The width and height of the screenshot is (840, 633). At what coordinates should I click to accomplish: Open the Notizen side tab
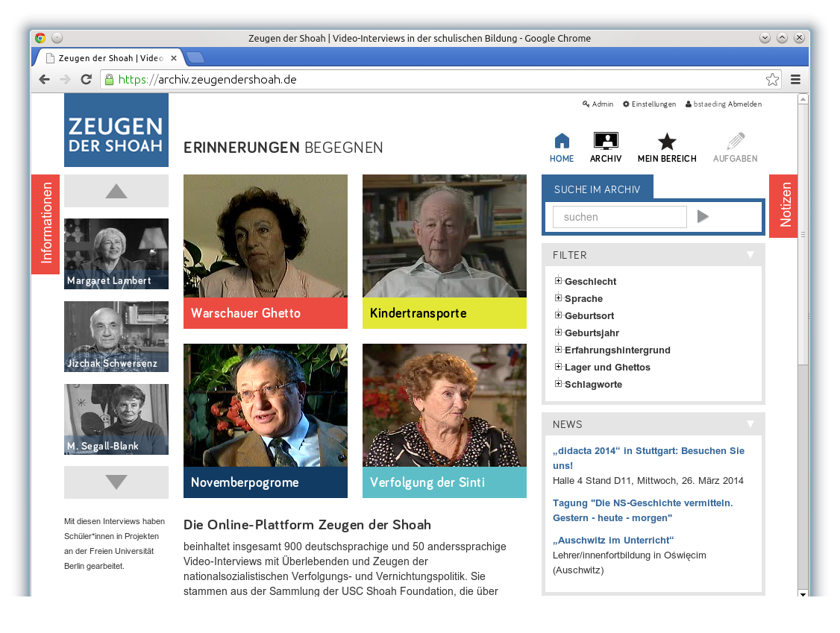tap(784, 206)
